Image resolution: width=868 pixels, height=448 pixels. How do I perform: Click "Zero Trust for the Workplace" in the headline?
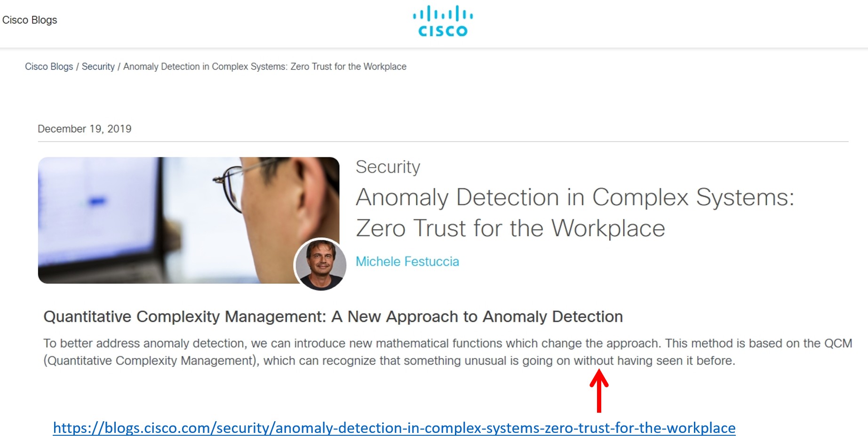[x=510, y=229]
